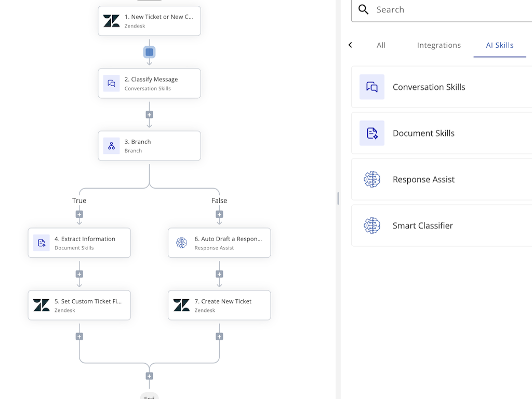Click the Smart Classifier brain icon

pos(371,225)
